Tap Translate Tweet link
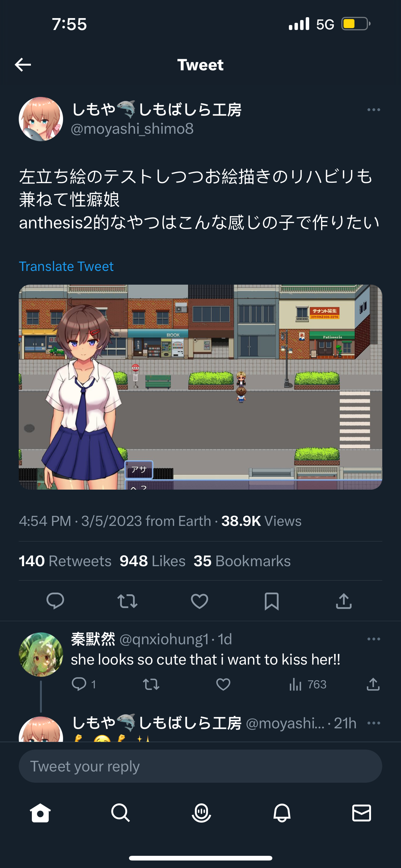Viewport: 401px width, 868px height. pyautogui.click(x=66, y=266)
